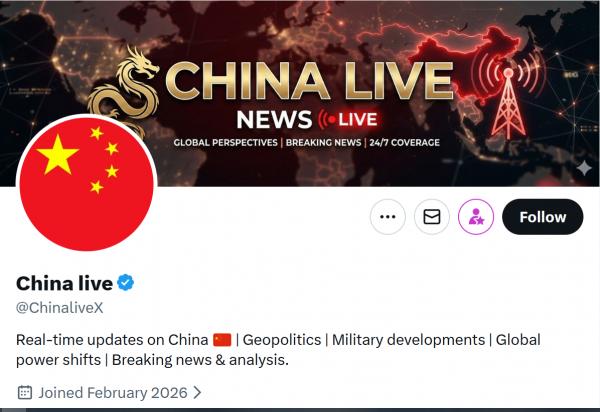Click the 24/7 COVERAGE text in banner
600x412 pixels.
tap(404, 143)
